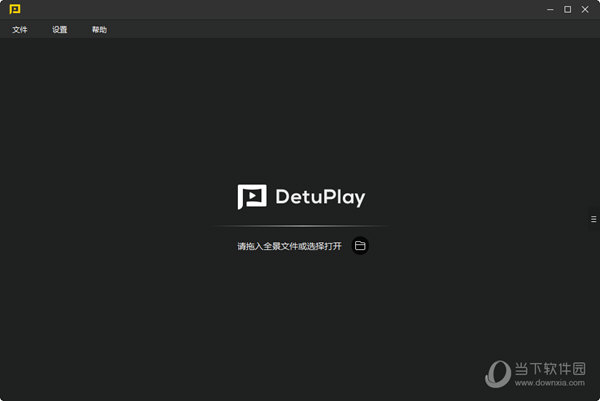600x401 pixels.
Task: Click the 请拖入全景文件或选择打开 prompt text
Action: pyautogui.click(x=289, y=246)
